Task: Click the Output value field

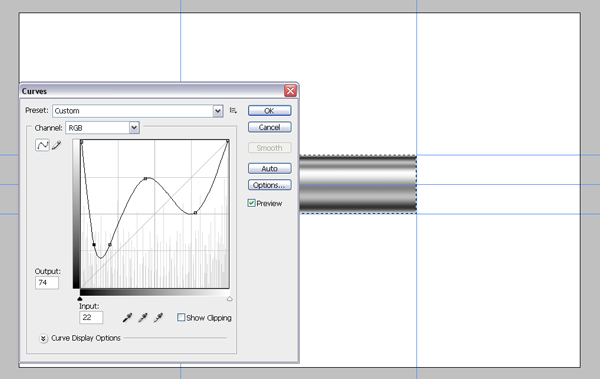Action: [x=47, y=283]
